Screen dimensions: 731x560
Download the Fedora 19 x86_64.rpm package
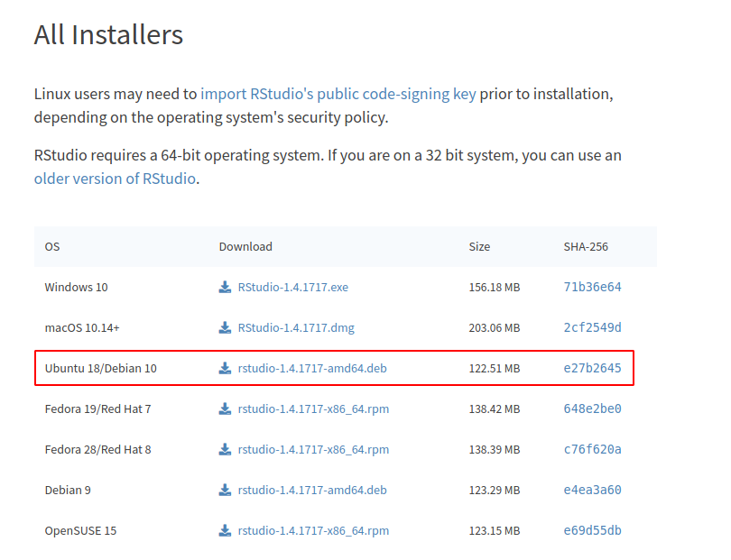coord(313,409)
